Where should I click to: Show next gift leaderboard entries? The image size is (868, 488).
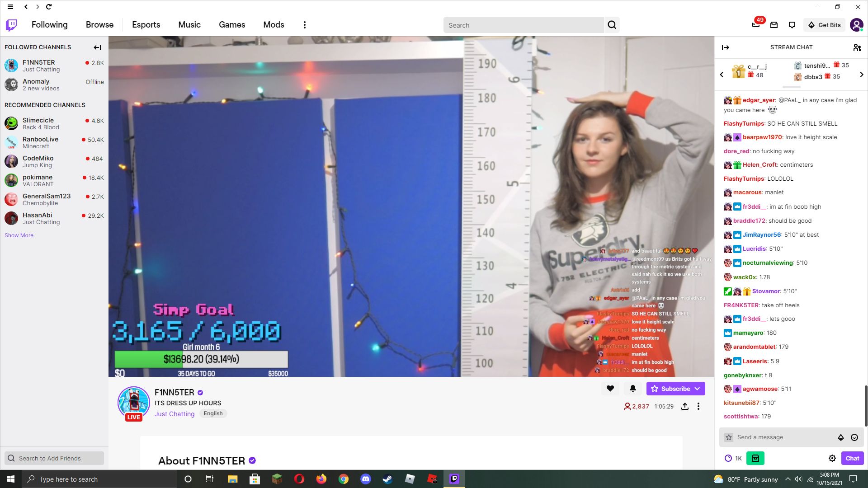[x=862, y=75]
